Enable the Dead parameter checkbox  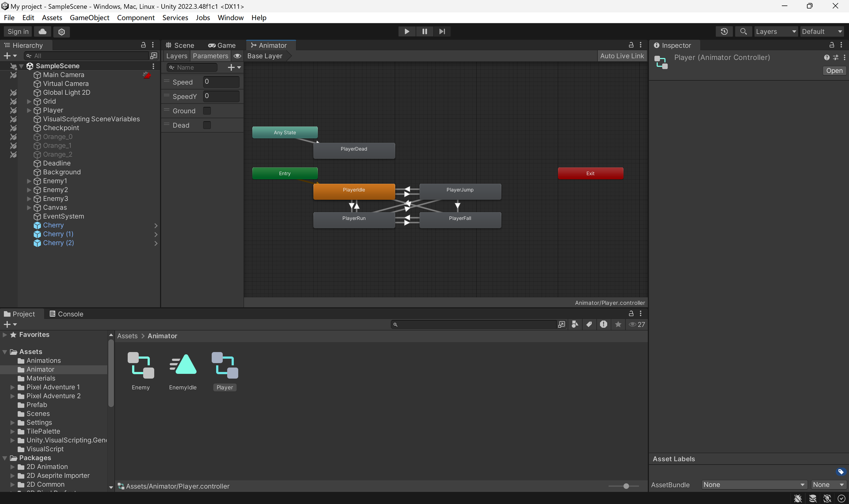pos(207,125)
